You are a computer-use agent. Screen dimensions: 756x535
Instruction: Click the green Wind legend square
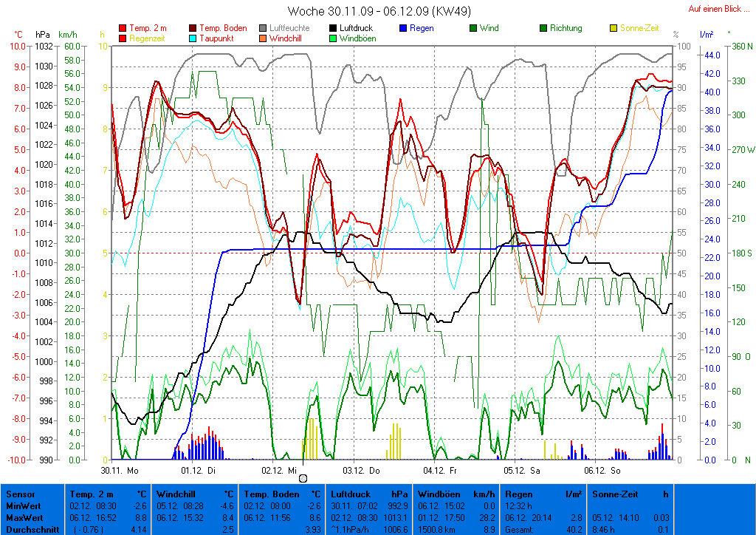point(473,29)
